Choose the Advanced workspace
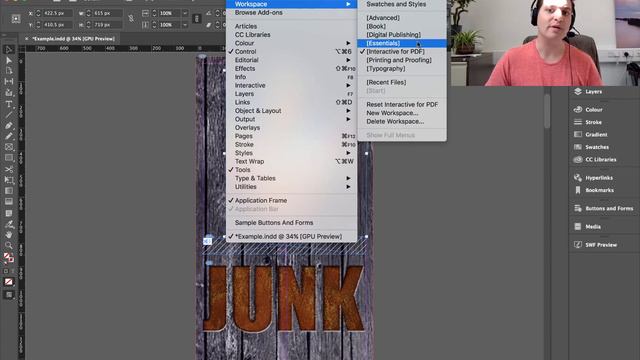Viewport: 640px width, 360px height. pos(402,18)
